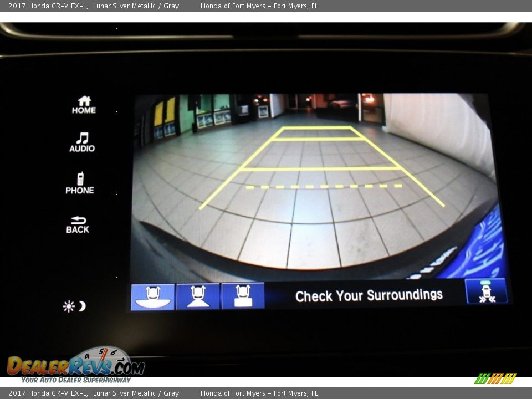Click the header '2017 Honda CR-V EX-L' title
Viewport: 532px width, 399px height.
click(x=48, y=6)
